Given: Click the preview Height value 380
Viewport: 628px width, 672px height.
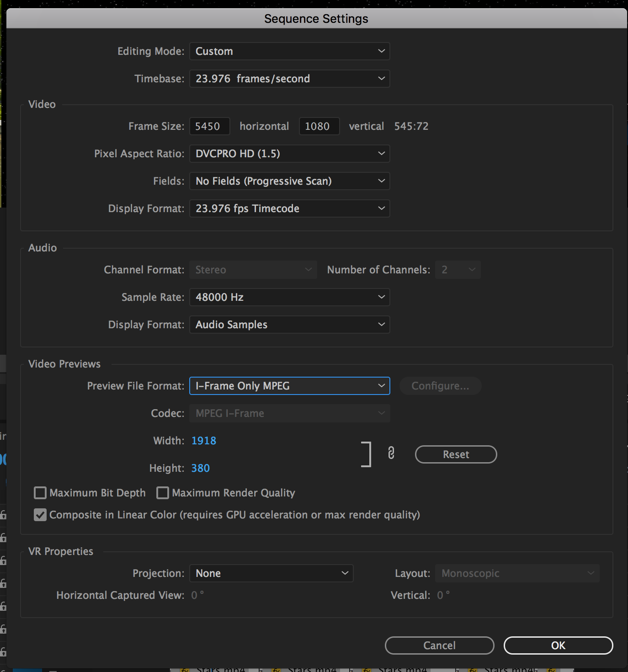Looking at the screenshot, I should 201,468.
